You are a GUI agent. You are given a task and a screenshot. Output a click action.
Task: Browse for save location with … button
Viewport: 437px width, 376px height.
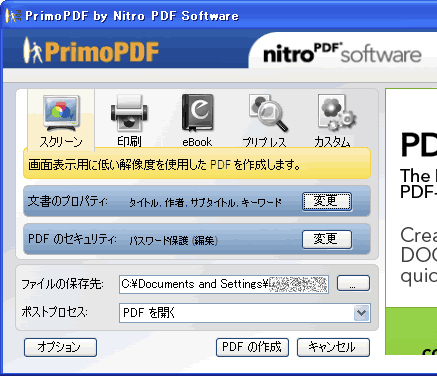point(353,284)
